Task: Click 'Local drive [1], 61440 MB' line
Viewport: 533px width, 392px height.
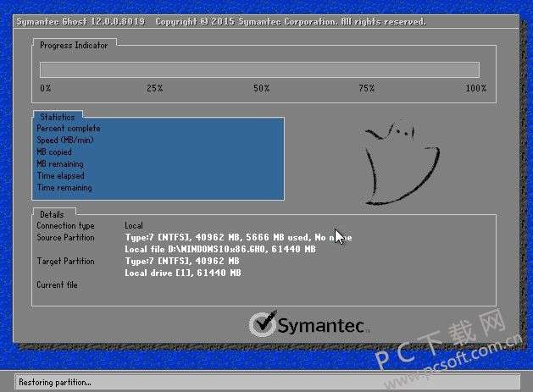Action: (x=182, y=273)
